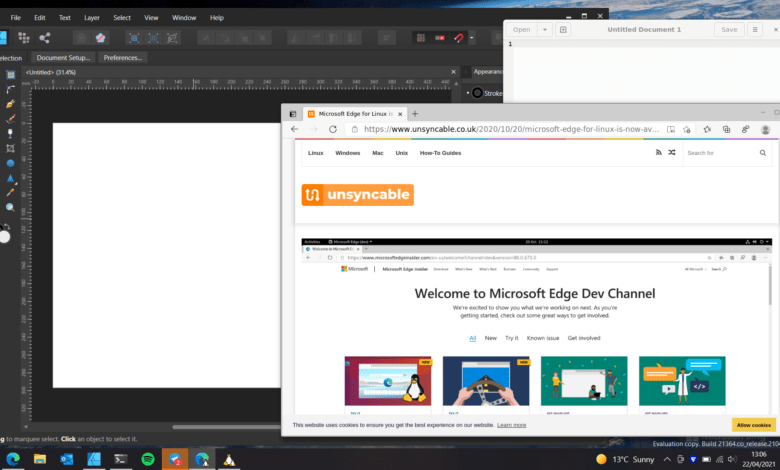Add this page to favorites star icon
The width and height of the screenshot is (780, 470).
click(687, 129)
